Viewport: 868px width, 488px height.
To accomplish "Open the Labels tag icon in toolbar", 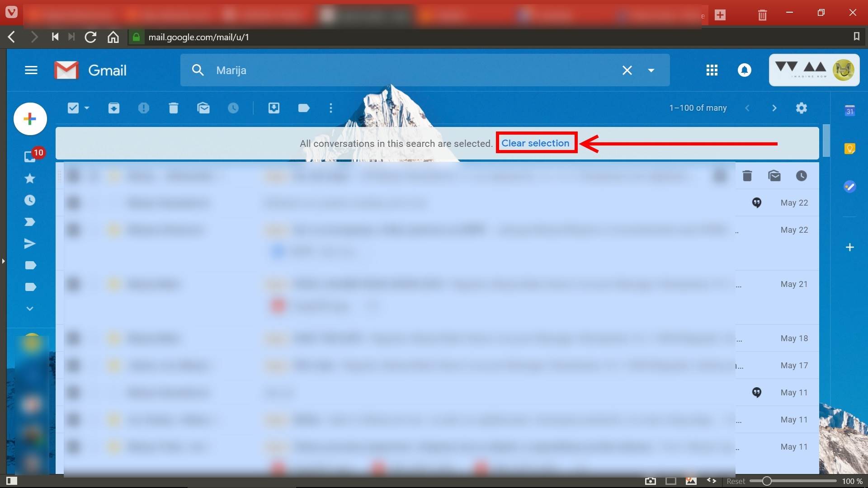I will click(x=304, y=108).
